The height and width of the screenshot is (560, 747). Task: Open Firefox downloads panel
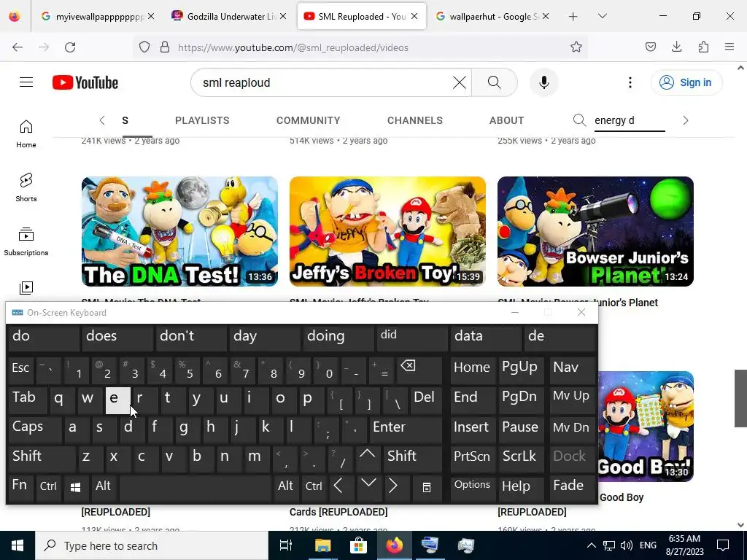[x=676, y=47]
